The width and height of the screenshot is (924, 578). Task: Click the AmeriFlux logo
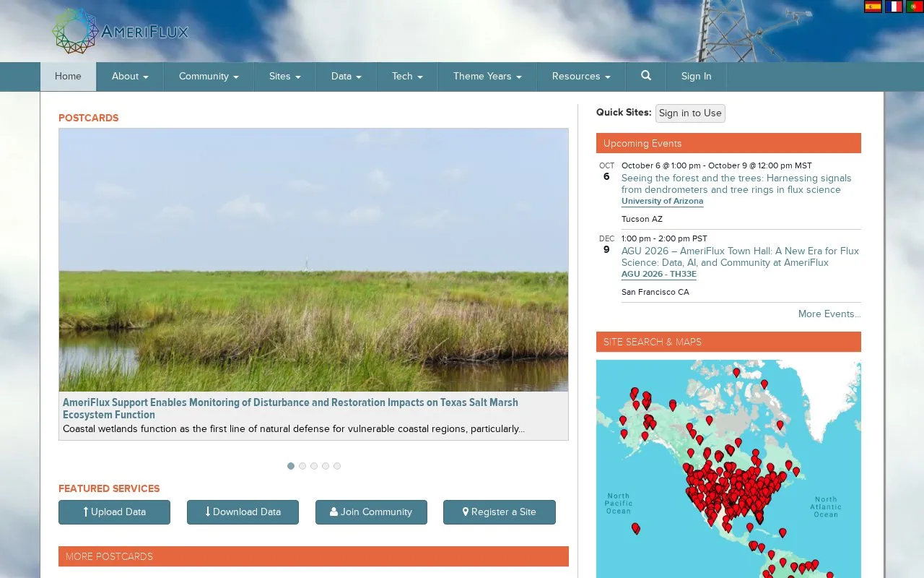click(120, 31)
